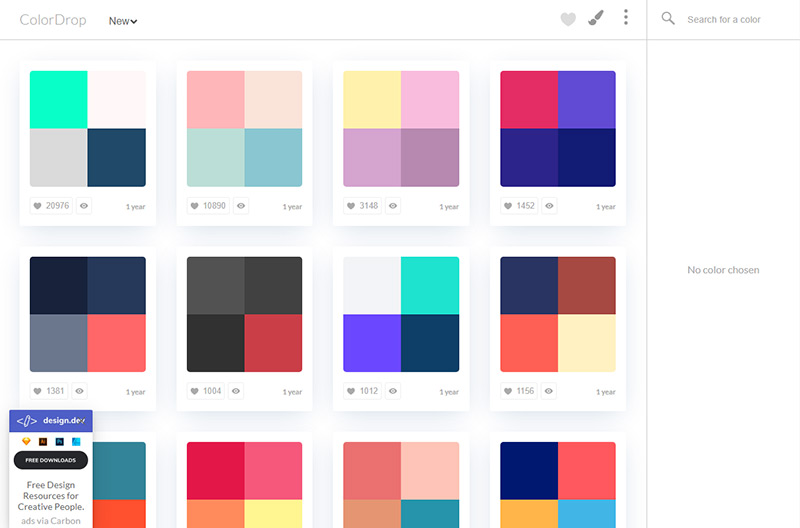The height and width of the screenshot is (528, 800).
Task: Pick the sky blue swatch in 10890 palette
Action: point(273,157)
